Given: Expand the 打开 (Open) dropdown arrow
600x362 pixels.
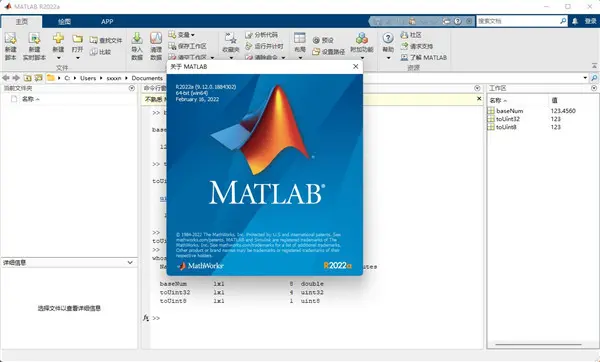Looking at the screenshot, I should [78, 58].
